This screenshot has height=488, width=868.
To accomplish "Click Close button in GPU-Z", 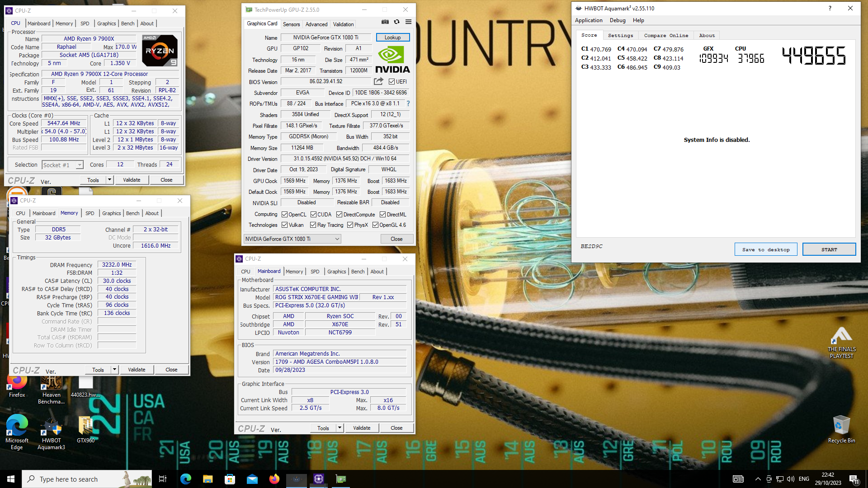I will (396, 239).
